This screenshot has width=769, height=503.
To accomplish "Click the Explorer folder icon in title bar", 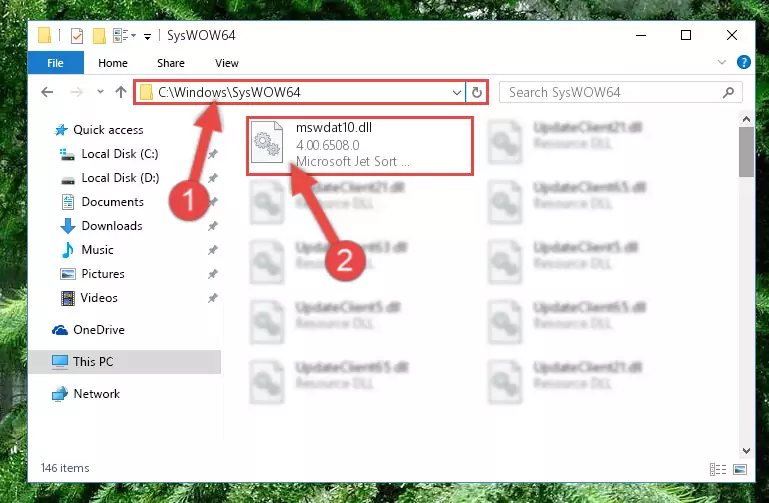I will click(44, 35).
